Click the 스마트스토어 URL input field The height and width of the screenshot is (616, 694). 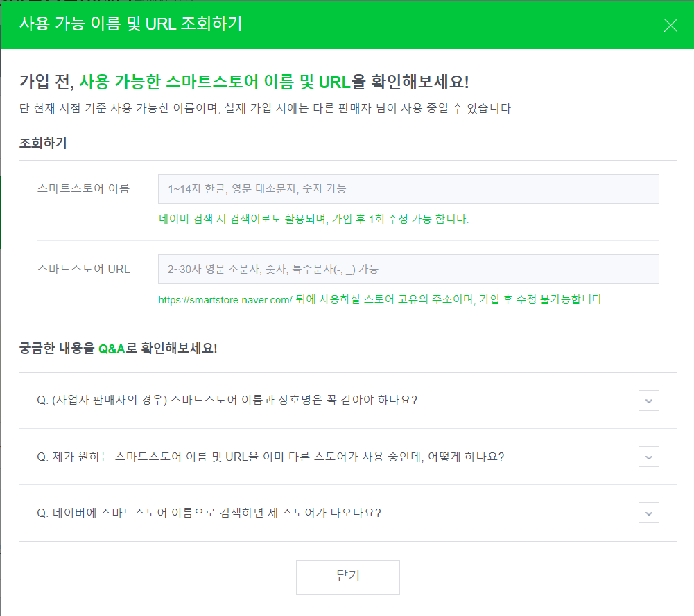[408, 269]
